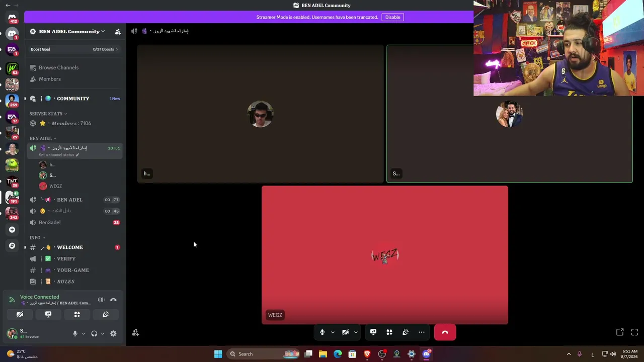Open noise suppression options in the voice panel

click(x=101, y=300)
